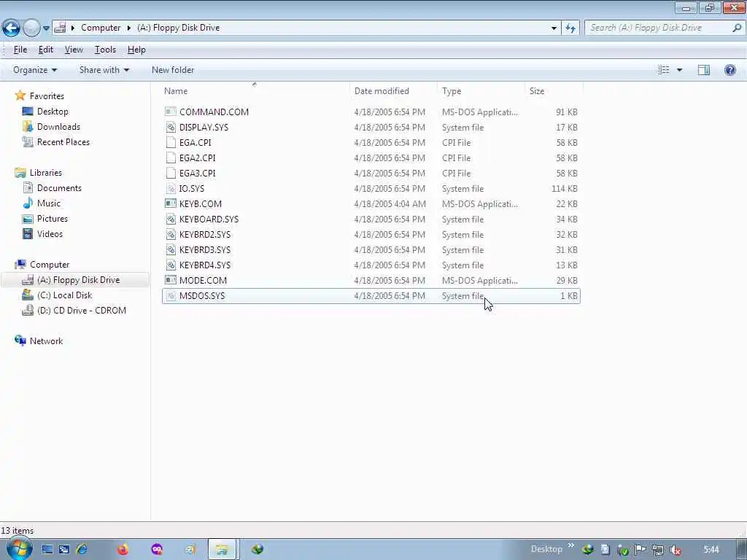Image resolution: width=747 pixels, height=560 pixels.
Task: Click the EGA.CPI file icon
Action: (171, 142)
